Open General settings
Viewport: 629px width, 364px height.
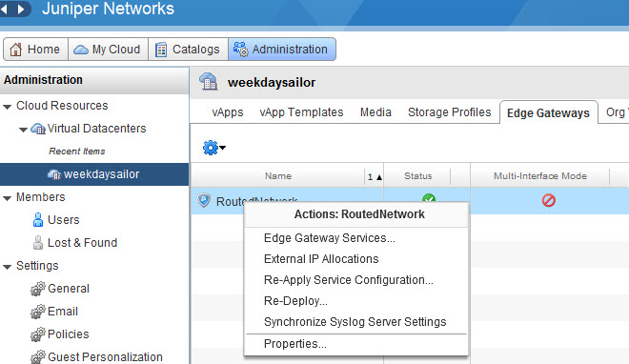[x=69, y=288]
